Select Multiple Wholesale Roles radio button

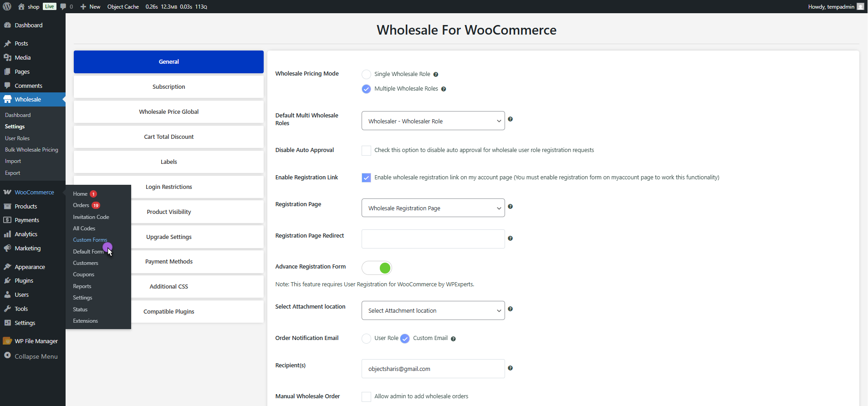366,89
